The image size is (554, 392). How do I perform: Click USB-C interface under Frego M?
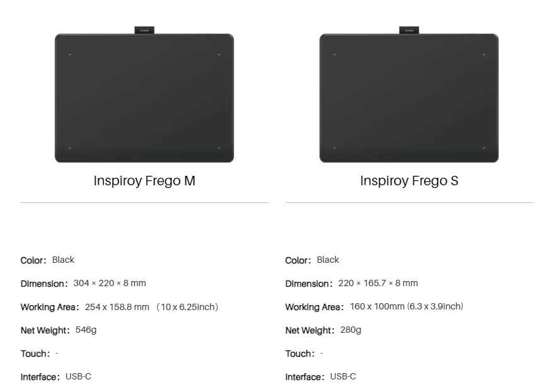[78, 376]
